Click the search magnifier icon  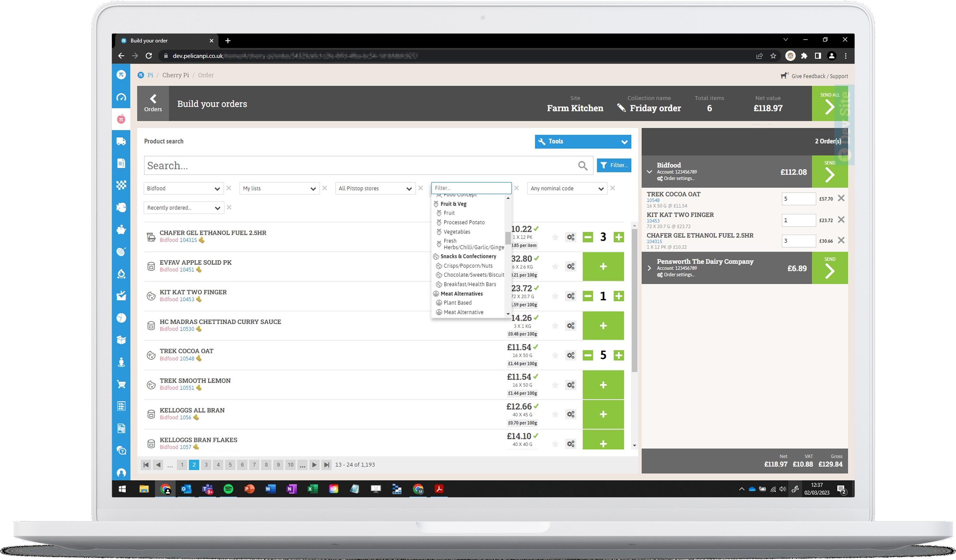[583, 165]
